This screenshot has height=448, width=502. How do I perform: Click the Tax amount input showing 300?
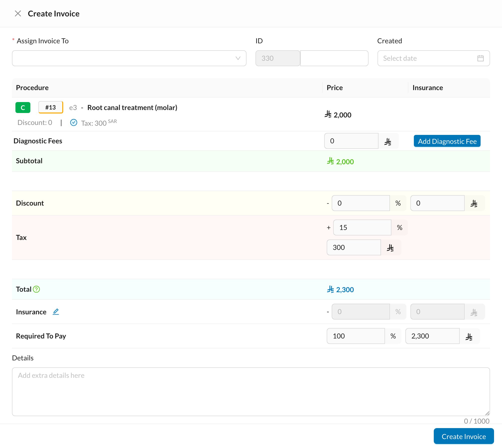tap(354, 247)
